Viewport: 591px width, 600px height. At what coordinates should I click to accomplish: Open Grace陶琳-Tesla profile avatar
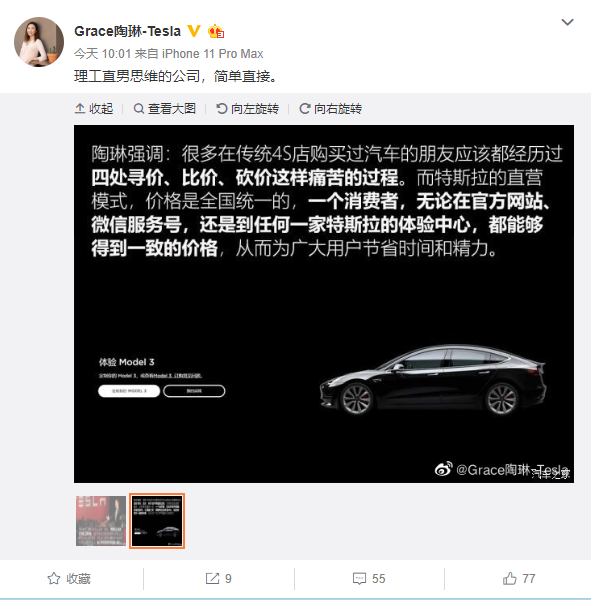39,42
